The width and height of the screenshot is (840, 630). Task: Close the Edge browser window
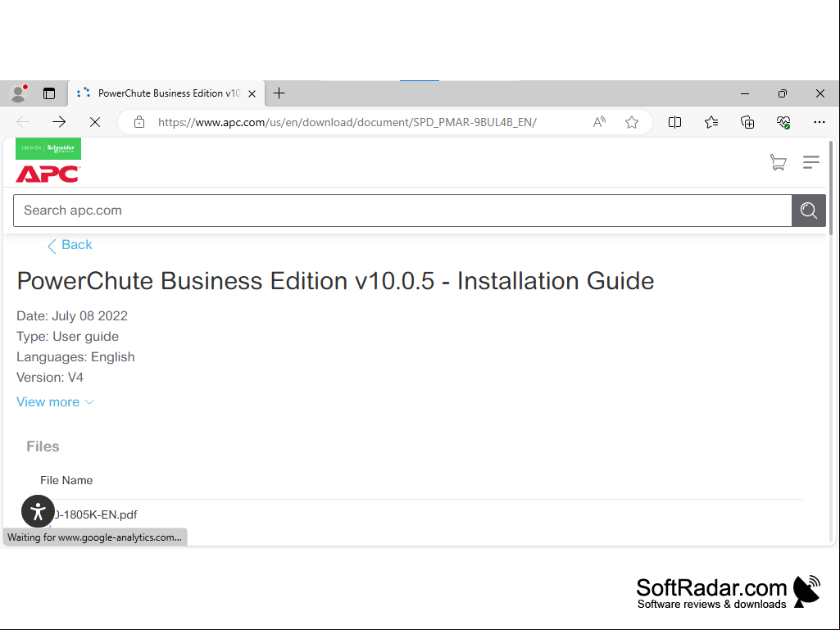tap(820, 93)
